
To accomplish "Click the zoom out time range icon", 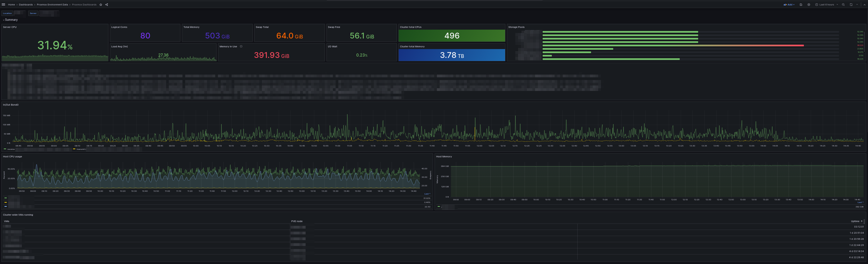I will [843, 5].
